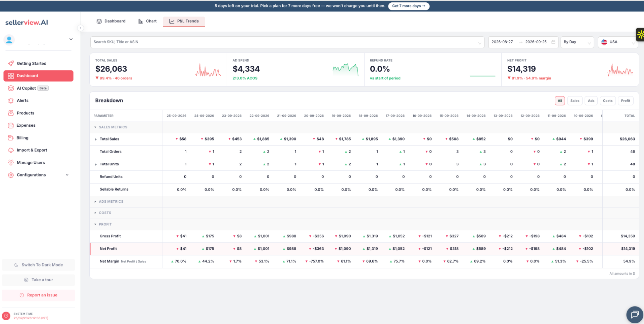Click the user avatar icon
Viewport: 644px width, 324px height.
click(x=9, y=40)
